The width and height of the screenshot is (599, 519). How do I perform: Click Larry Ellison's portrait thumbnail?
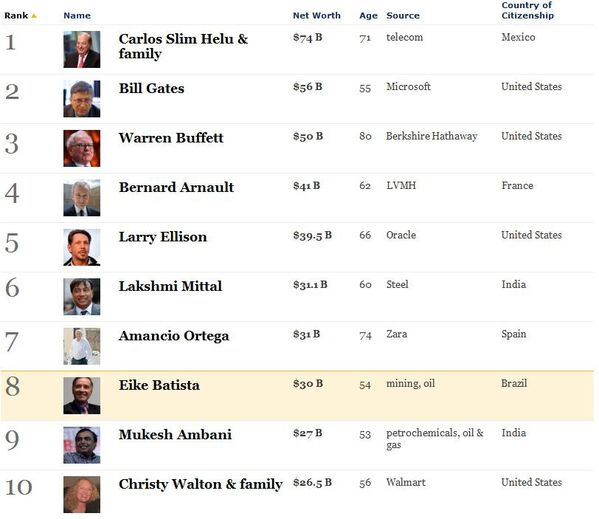[x=82, y=247]
